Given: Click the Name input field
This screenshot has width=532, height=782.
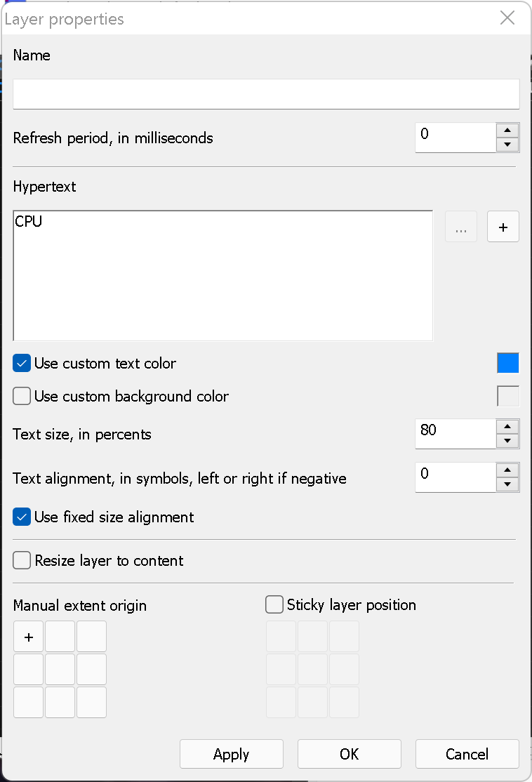Looking at the screenshot, I should coord(266,94).
